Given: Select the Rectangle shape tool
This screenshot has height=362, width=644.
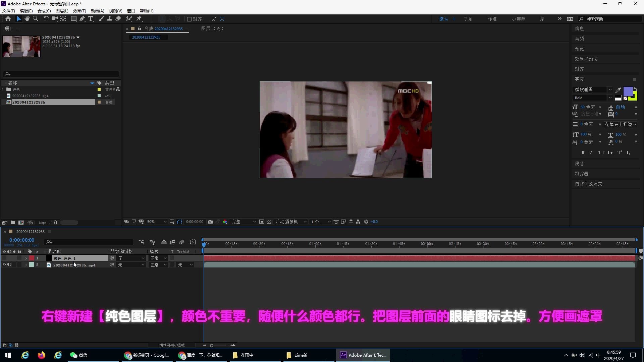Looking at the screenshot, I should click(x=73, y=19).
